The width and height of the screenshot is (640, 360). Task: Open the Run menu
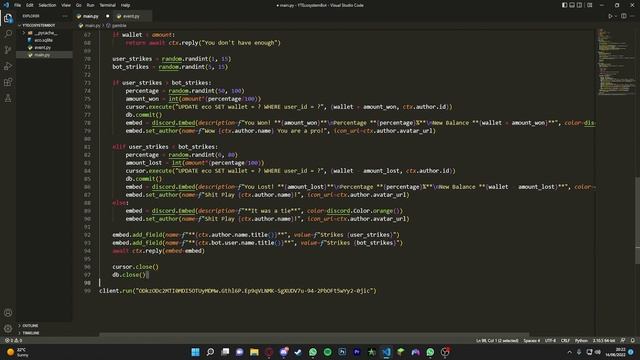[91, 5]
